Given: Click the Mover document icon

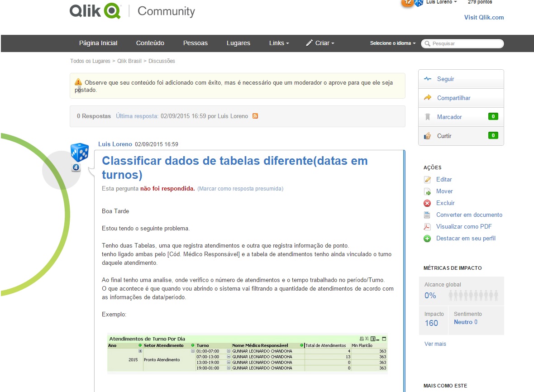Looking at the screenshot, I should (427, 191).
